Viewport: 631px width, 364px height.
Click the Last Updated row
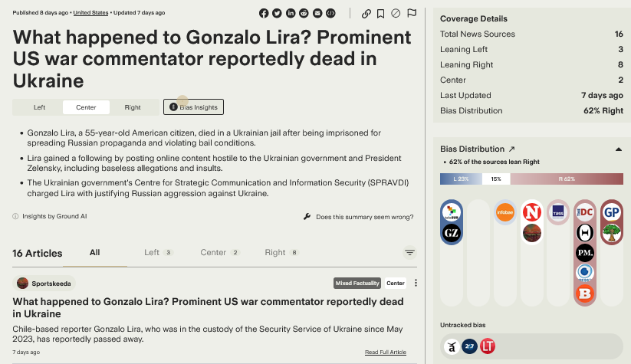[531, 95]
